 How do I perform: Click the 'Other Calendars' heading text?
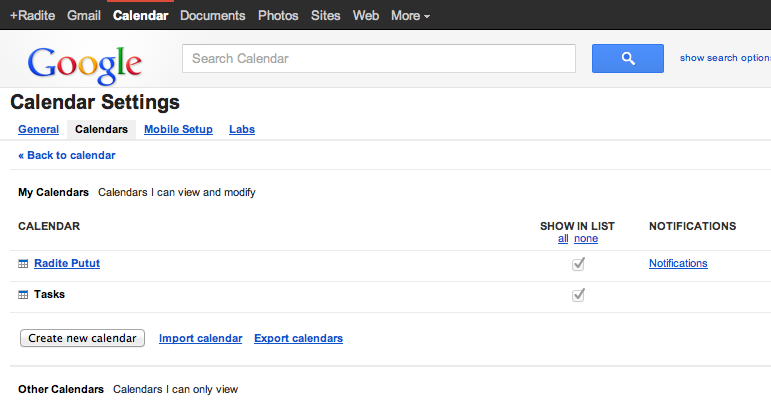(x=61, y=389)
